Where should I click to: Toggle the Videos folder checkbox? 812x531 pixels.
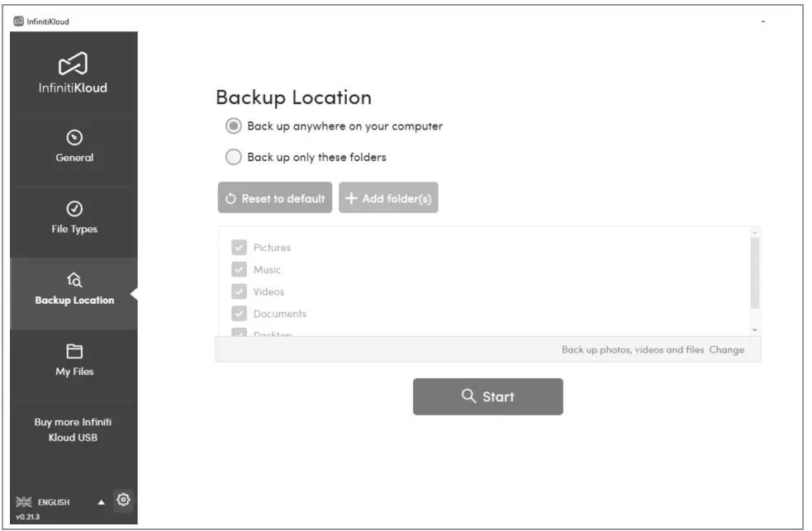240,292
